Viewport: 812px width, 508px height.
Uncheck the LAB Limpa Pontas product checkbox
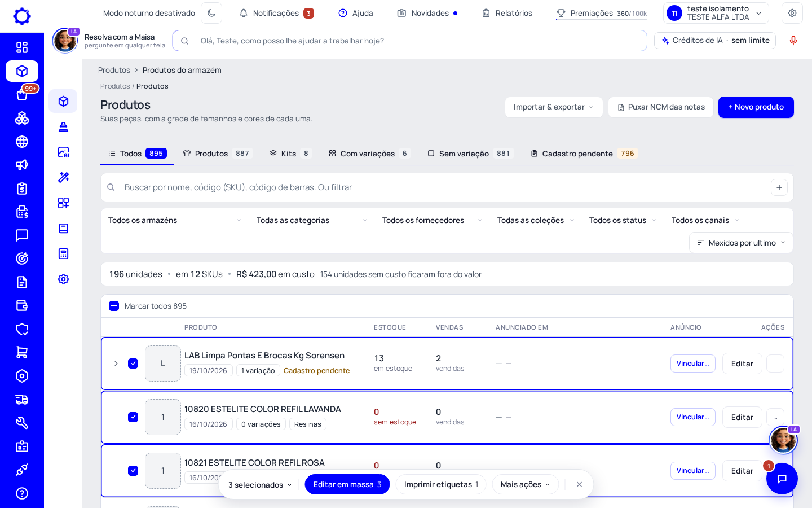[x=133, y=364]
